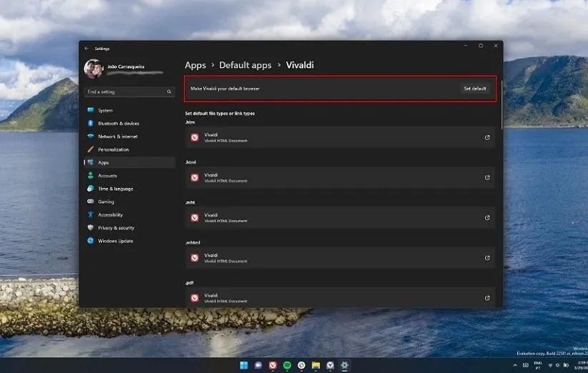The image size is (588, 373).
Task: Open Network & internet settings
Action: click(x=117, y=136)
